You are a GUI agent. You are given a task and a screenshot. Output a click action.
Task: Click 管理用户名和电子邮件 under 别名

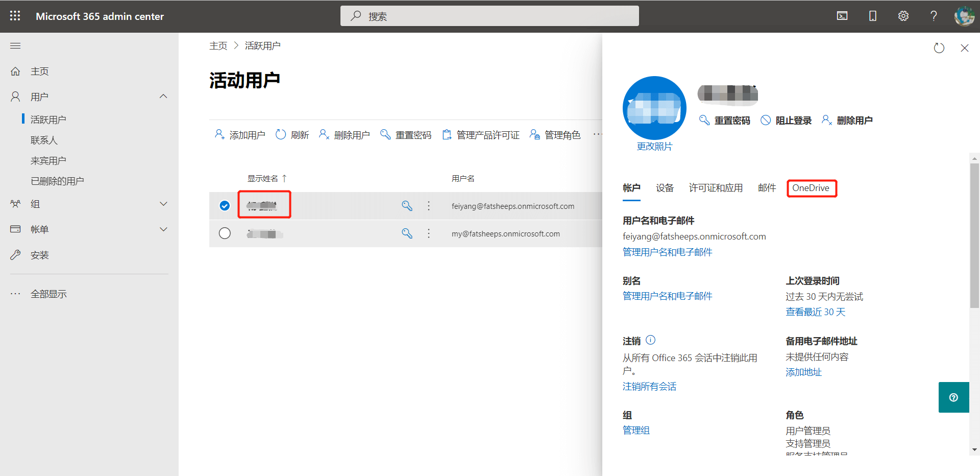pyautogui.click(x=667, y=296)
